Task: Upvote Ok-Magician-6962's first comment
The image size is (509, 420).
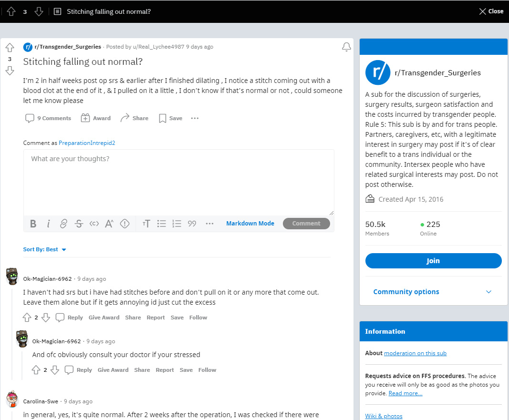Action: click(x=27, y=318)
